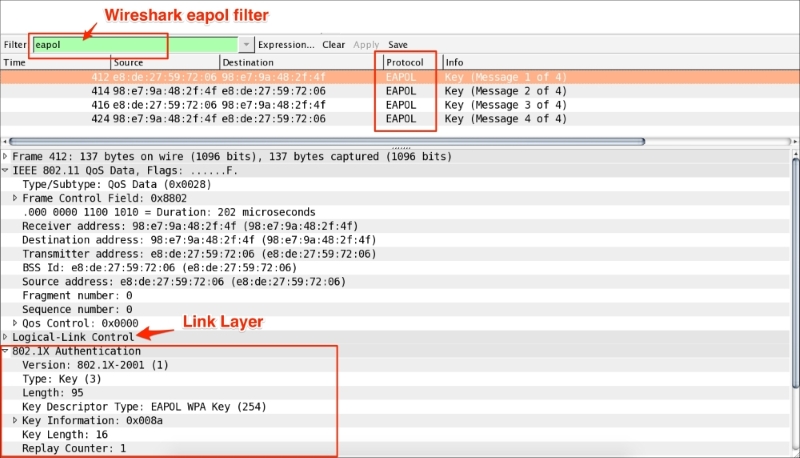
Task: Click source e8:de:27:59:72:06 in packet 416
Action: [x=165, y=105]
